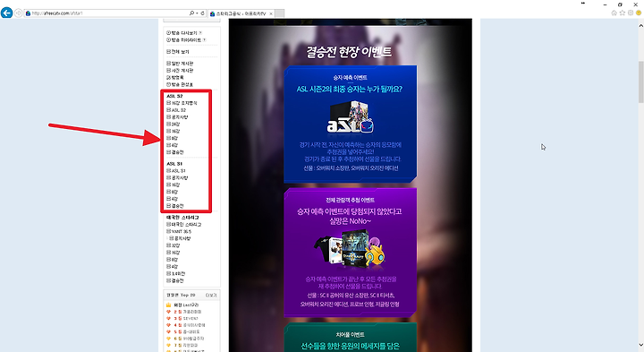Screen dimensions: 644x352
Task: Go back with the browser back arrow
Action: pyautogui.click(x=6, y=13)
